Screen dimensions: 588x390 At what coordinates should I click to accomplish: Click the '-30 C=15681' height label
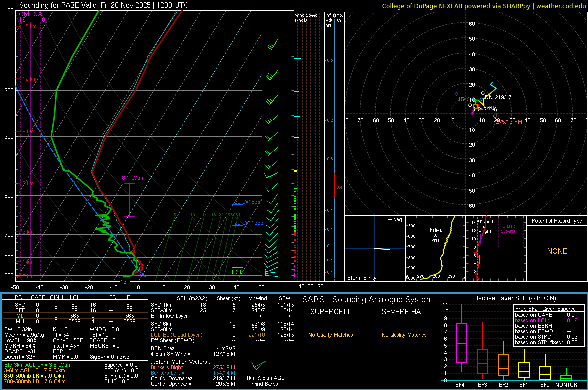coord(248,202)
